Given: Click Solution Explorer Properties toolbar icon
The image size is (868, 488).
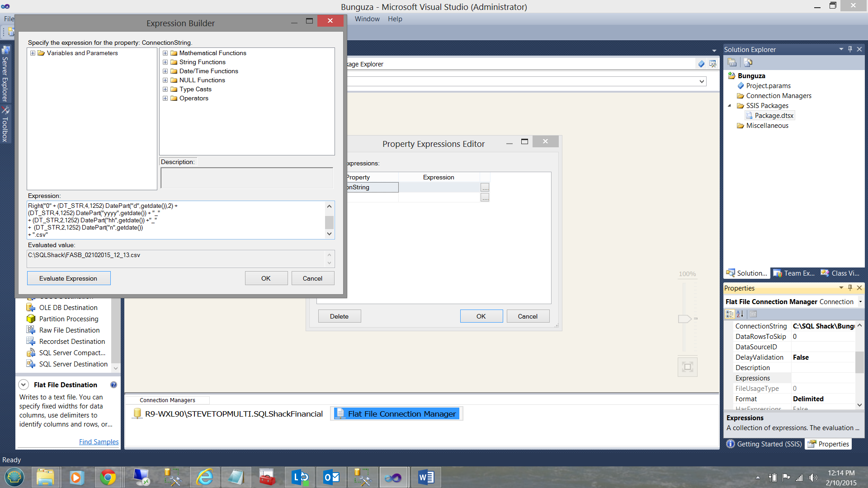Looking at the screenshot, I should pyautogui.click(x=732, y=62).
